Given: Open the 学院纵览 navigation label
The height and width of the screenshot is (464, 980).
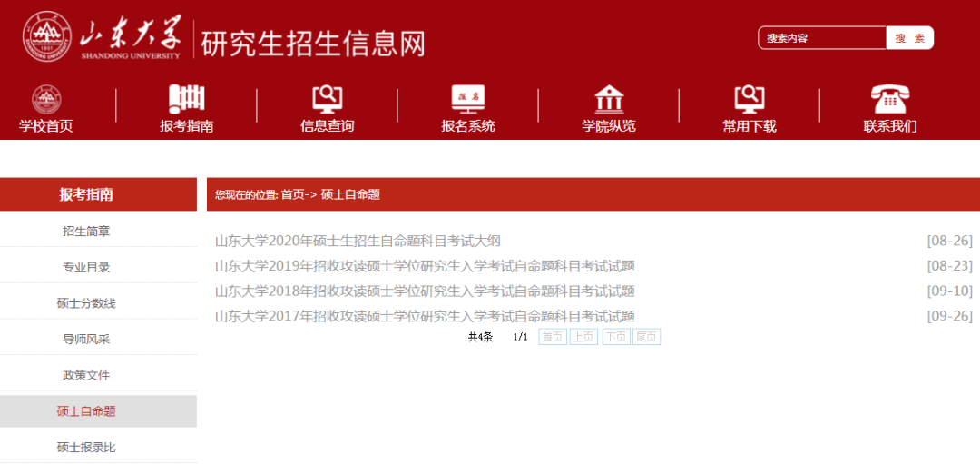Looking at the screenshot, I should pyautogui.click(x=609, y=126).
